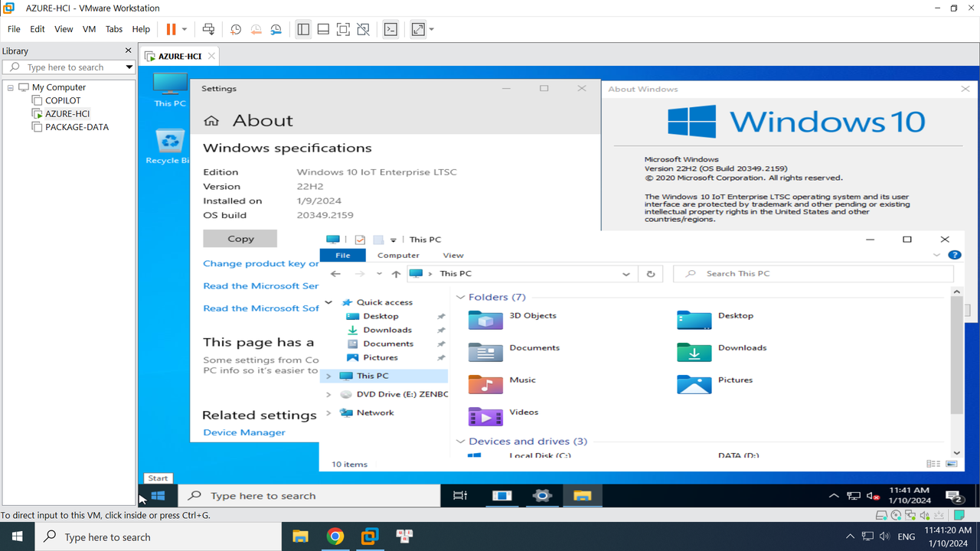Screen dimensions: 980x551
Task: Click the Explorer up-one-level arrow
Action: (x=396, y=274)
